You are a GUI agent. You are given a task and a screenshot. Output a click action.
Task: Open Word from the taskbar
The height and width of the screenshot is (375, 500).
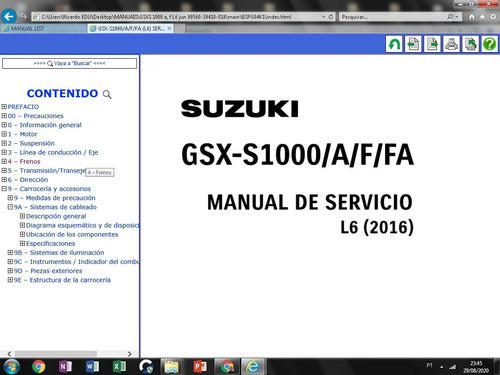pyautogui.click(x=92, y=367)
